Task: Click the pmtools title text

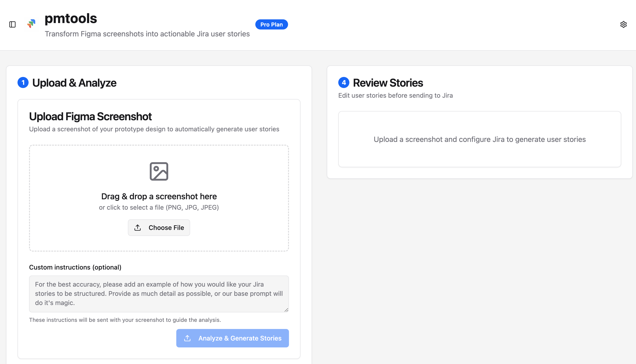Action: pyautogui.click(x=71, y=18)
